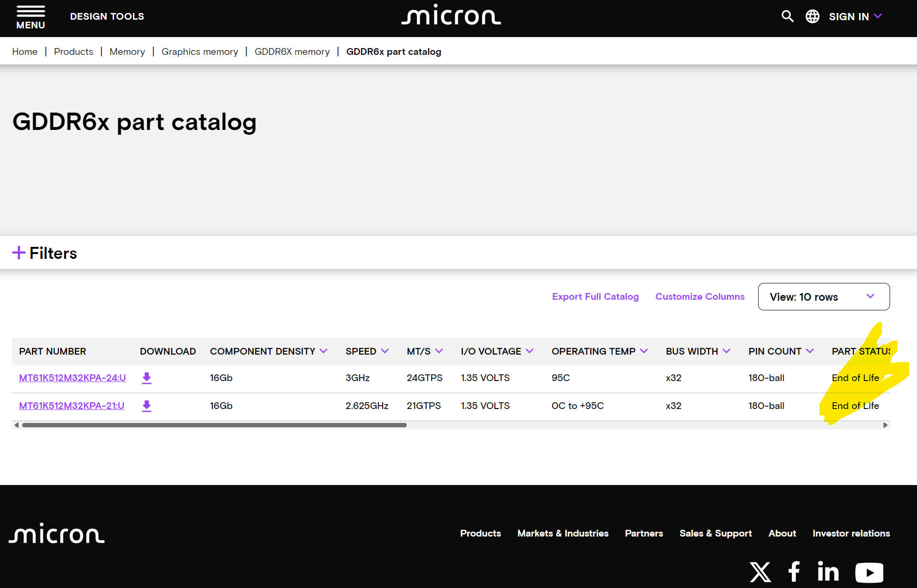The width and height of the screenshot is (917, 588).
Task: Click the PART STATUS column header
Action: 861,351
